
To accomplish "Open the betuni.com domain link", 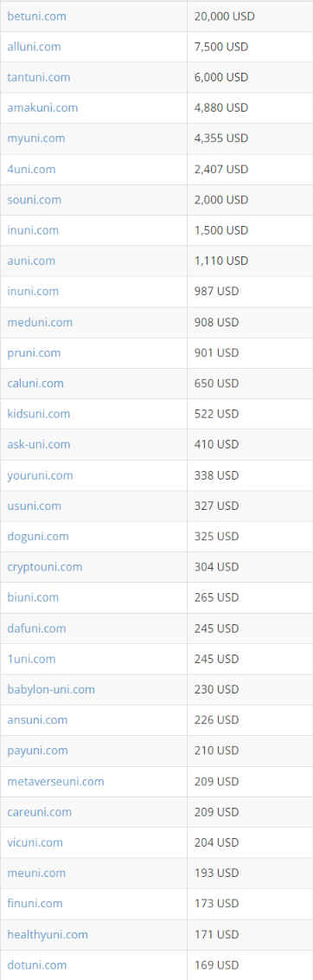I will (37, 16).
